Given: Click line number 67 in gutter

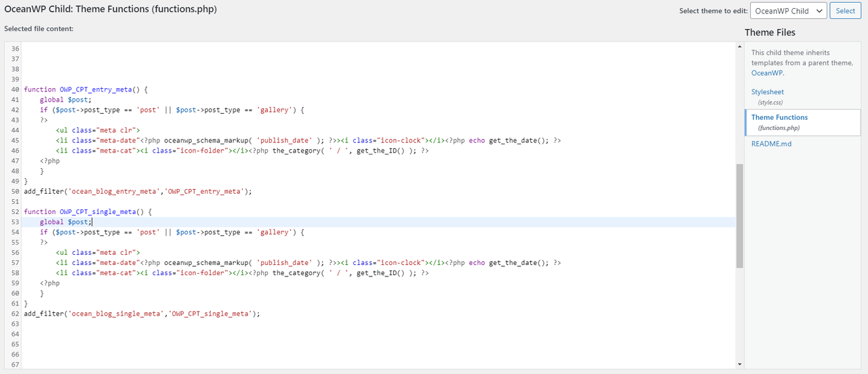Looking at the screenshot, I should 15,365.
